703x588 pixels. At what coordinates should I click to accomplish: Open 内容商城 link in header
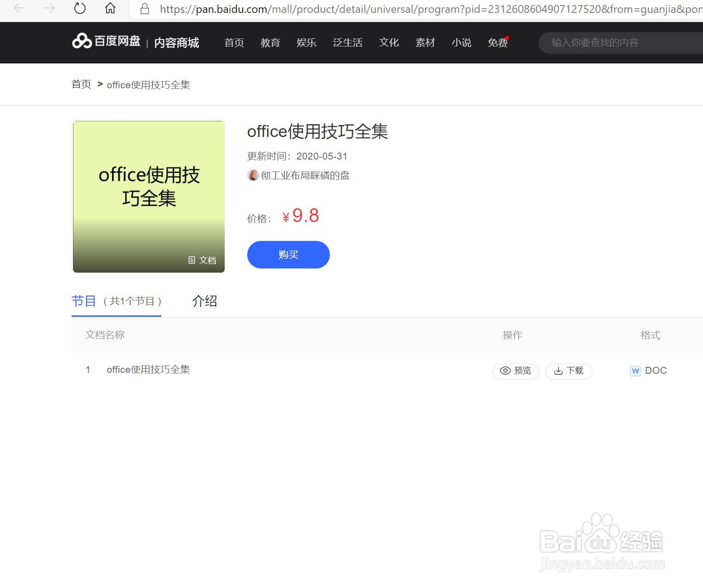coord(176,43)
